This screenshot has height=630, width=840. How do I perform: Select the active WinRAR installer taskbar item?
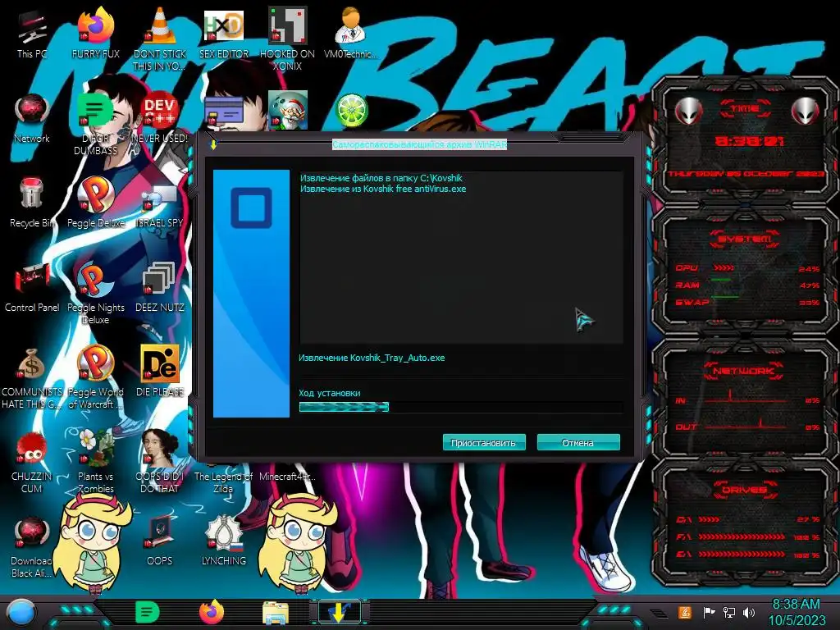[340, 612]
